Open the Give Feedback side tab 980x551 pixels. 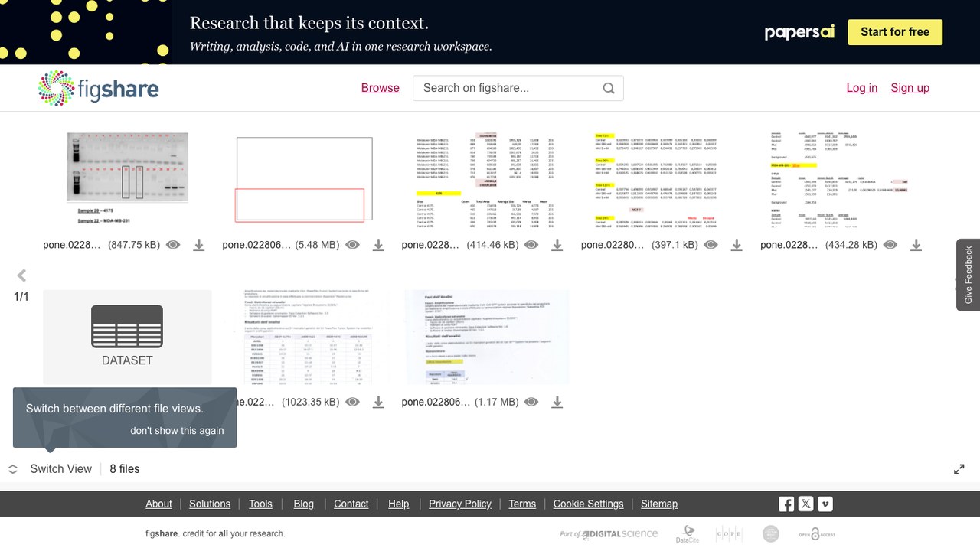(969, 275)
